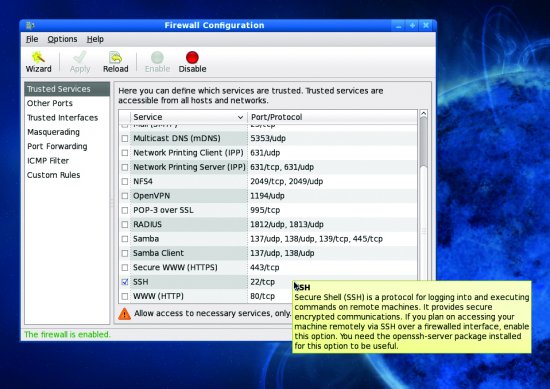Check Network Printing Client (IPP)
This screenshot has width=550, height=389.
click(x=125, y=153)
